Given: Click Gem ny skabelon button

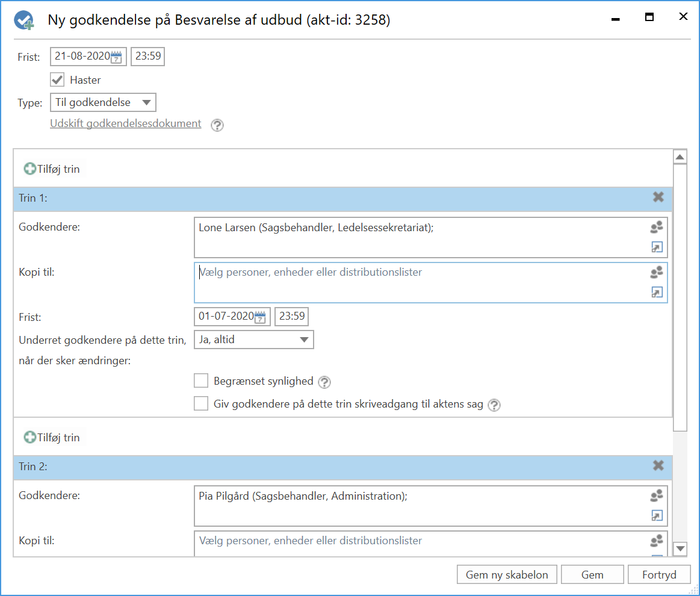Looking at the screenshot, I should [507, 574].
